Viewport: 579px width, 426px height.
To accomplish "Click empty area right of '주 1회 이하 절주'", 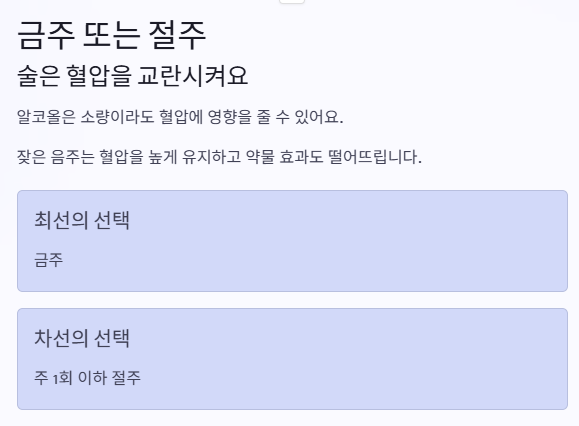I will pyautogui.click(x=351, y=378).
